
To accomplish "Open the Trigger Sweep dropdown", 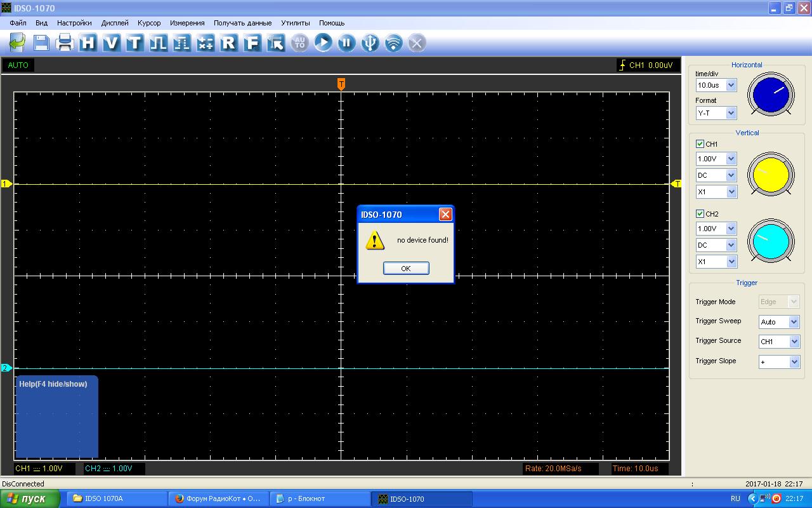I will coord(794,322).
